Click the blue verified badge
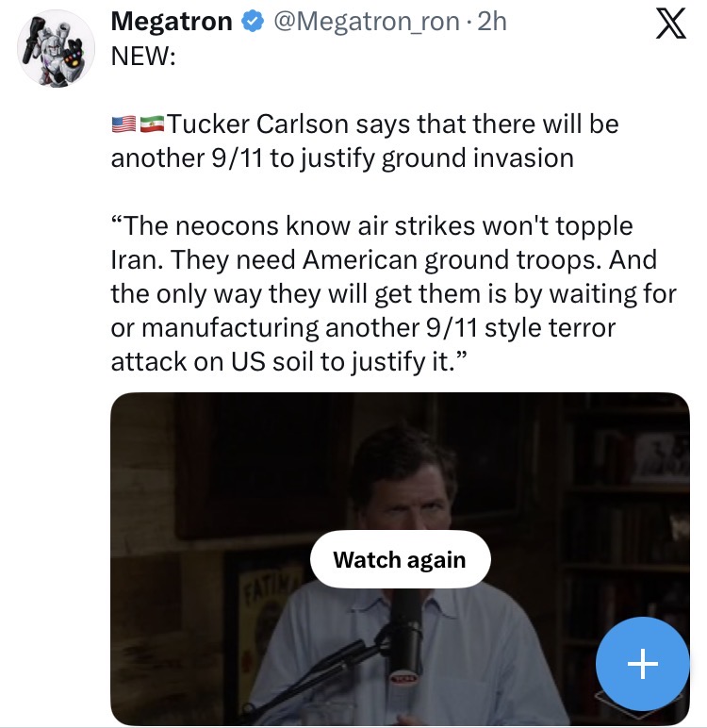This screenshot has width=707, height=728. coord(252,22)
